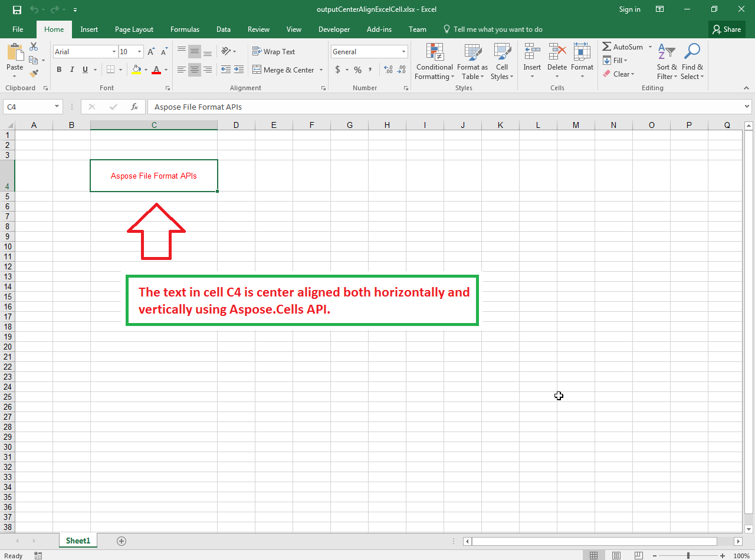Click the Copy icon in Clipboard group
Viewport: 755px width, 560px height.
click(34, 60)
